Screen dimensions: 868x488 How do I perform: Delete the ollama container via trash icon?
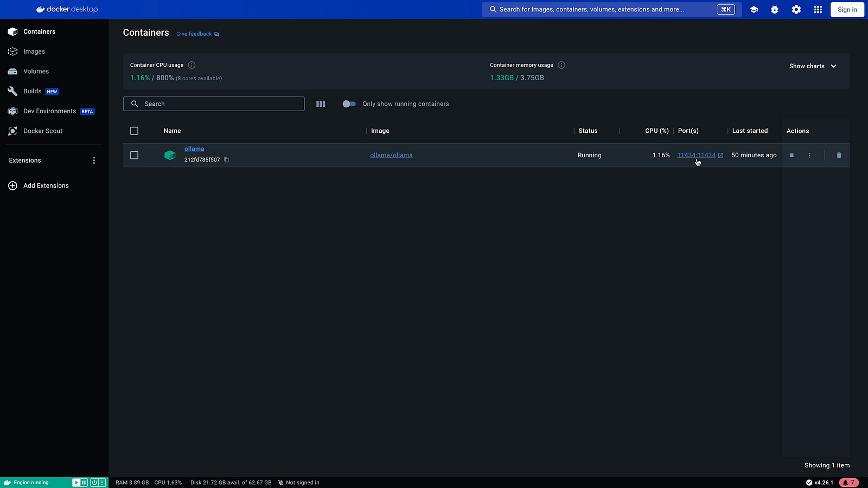pos(839,156)
